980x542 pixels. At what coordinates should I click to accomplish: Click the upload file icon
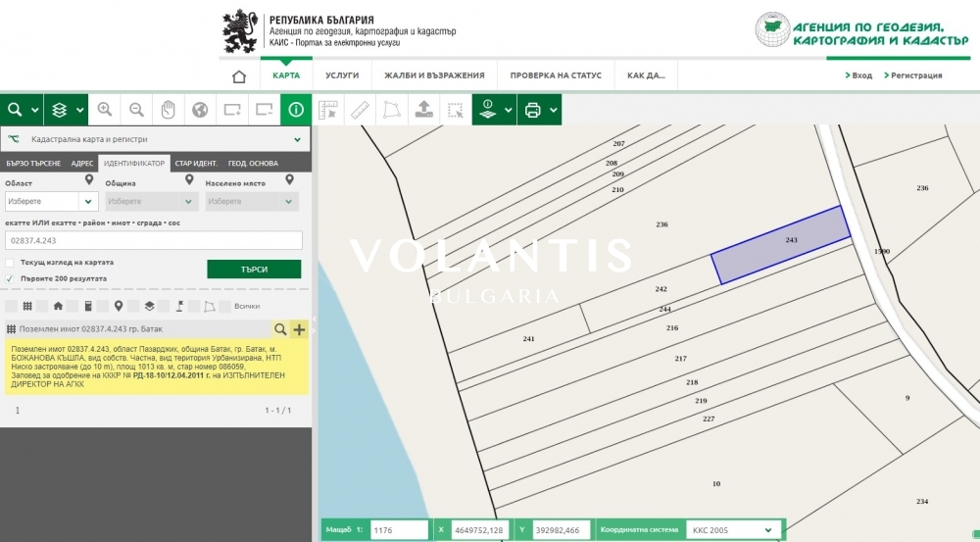click(x=423, y=110)
